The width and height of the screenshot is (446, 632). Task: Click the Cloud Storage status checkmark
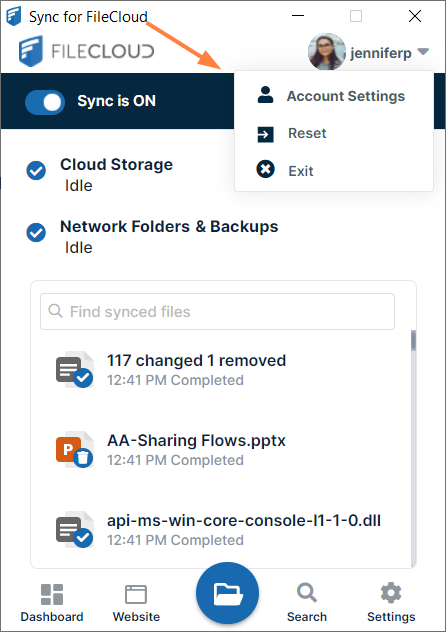(36, 170)
